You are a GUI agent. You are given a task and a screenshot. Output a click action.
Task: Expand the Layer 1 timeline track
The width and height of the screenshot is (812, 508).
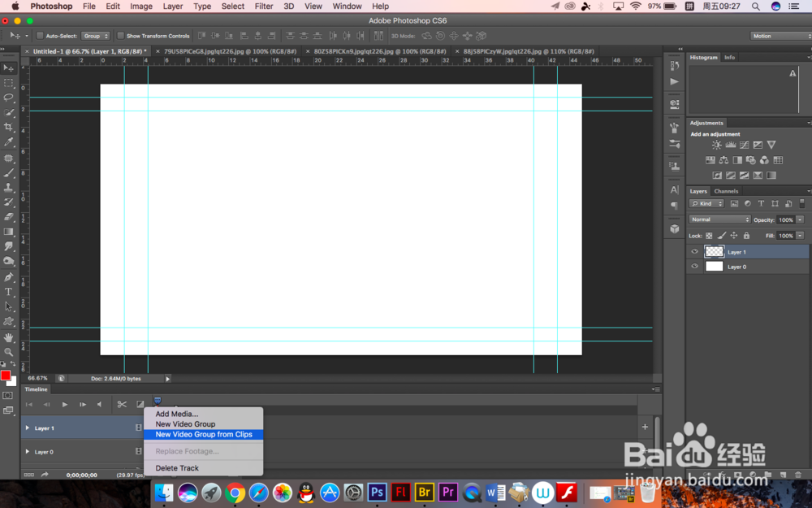point(28,428)
